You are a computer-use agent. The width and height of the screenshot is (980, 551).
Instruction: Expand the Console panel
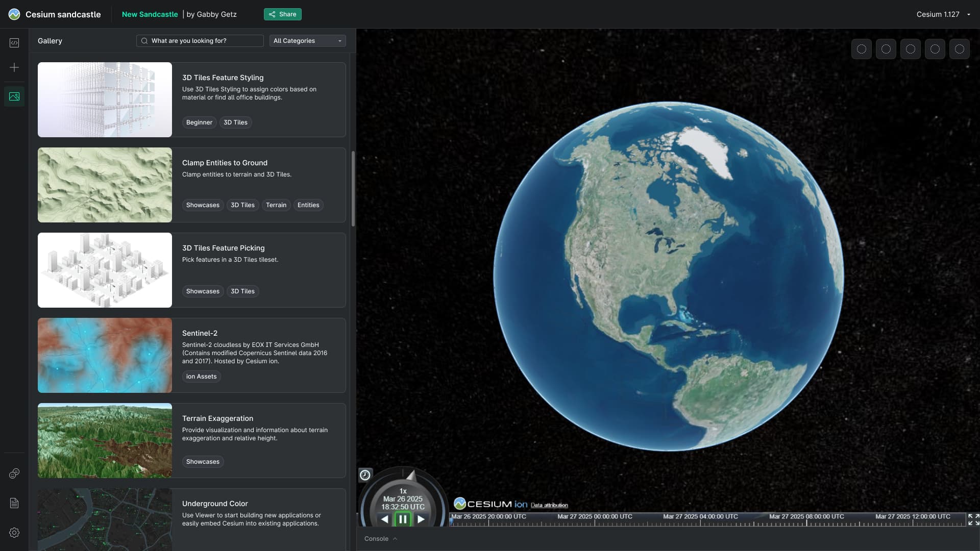tap(381, 539)
